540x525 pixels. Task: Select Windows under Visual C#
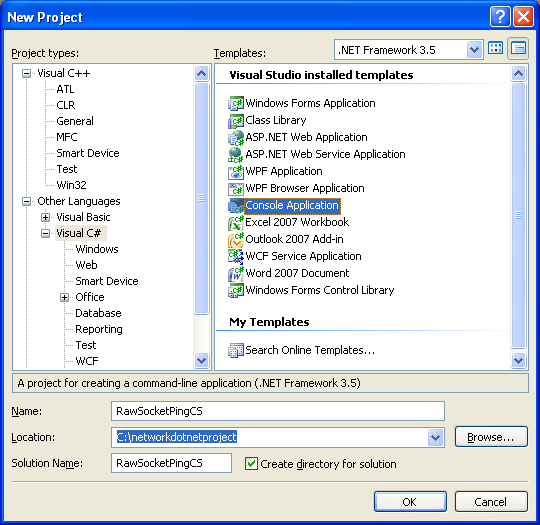[x=97, y=249]
